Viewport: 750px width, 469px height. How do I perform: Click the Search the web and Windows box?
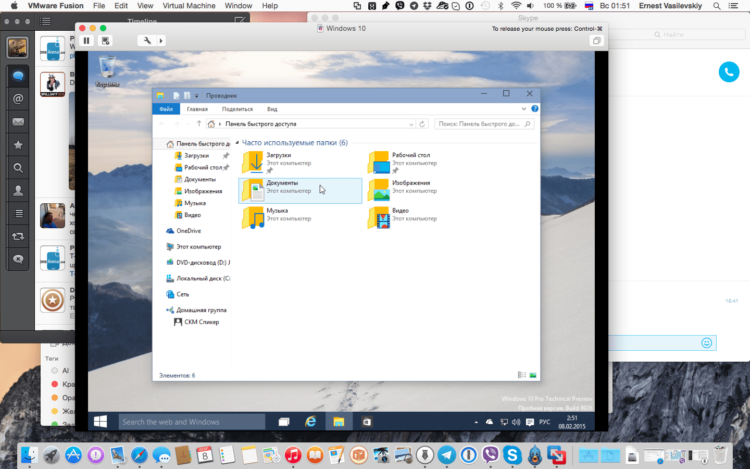[x=192, y=422]
